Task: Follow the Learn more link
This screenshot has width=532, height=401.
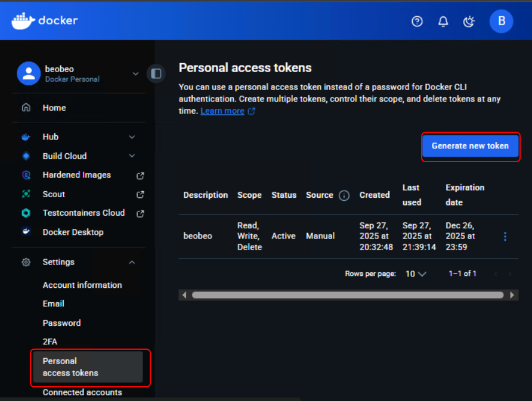Action: coord(222,111)
